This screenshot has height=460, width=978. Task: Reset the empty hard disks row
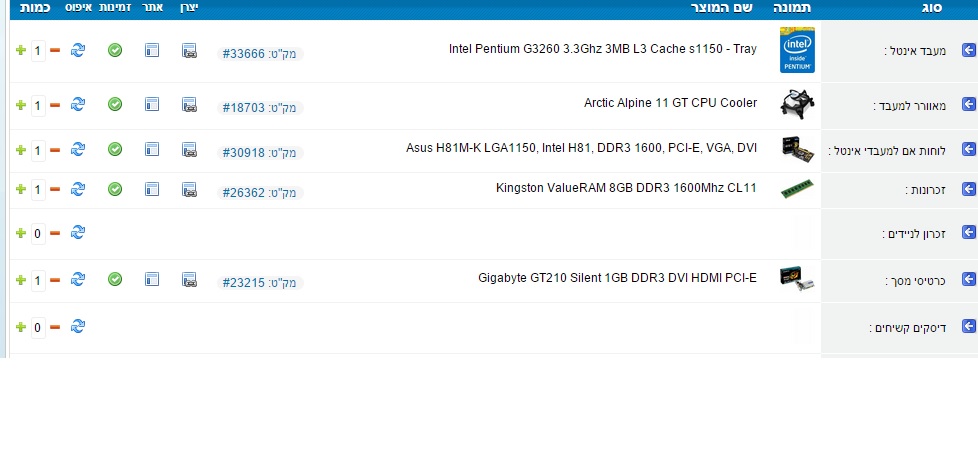[x=78, y=326]
